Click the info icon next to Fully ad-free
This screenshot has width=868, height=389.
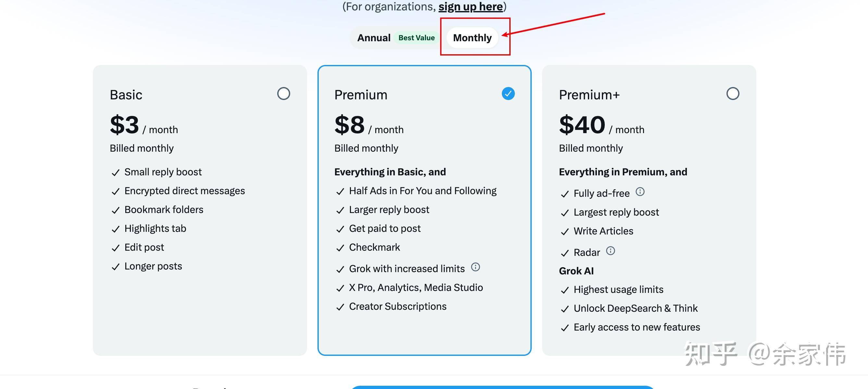click(x=640, y=192)
